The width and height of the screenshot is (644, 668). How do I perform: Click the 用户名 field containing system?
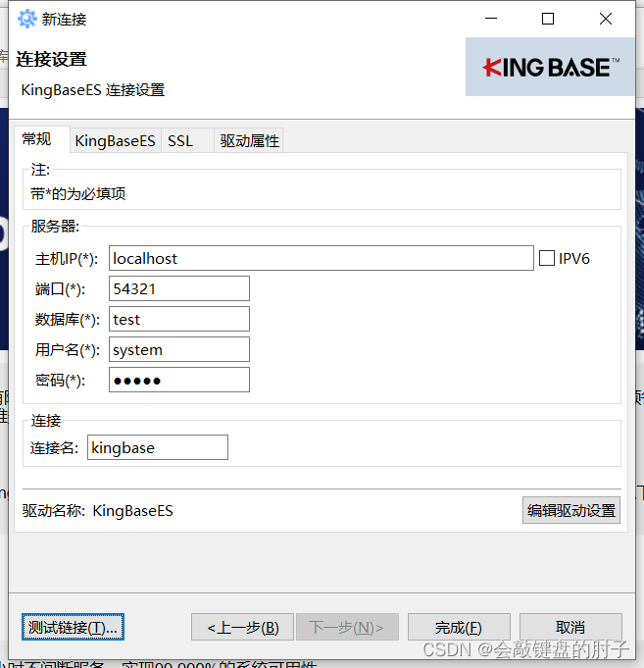(x=179, y=349)
